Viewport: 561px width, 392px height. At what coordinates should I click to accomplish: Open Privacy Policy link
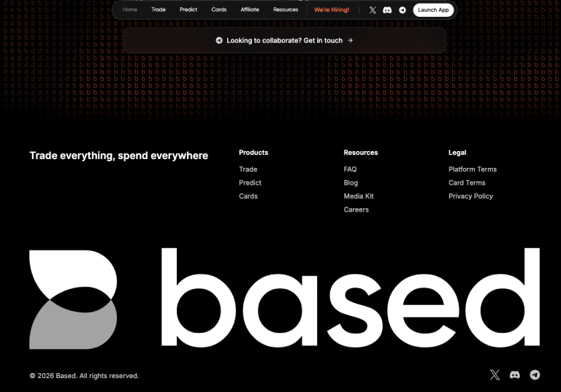click(x=470, y=196)
